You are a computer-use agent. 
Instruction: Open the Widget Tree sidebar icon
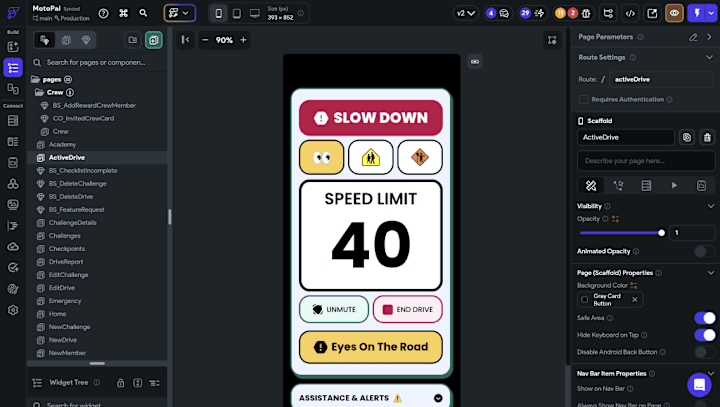click(x=13, y=68)
